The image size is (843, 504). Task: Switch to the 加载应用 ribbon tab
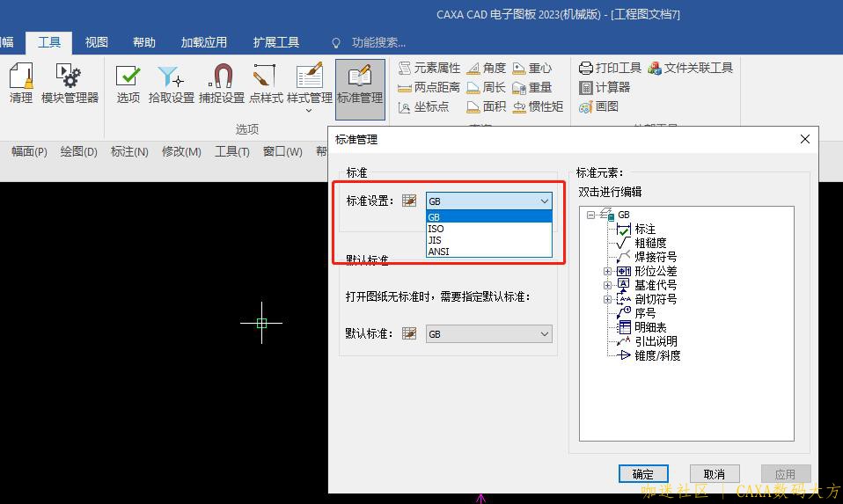pyautogui.click(x=204, y=42)
